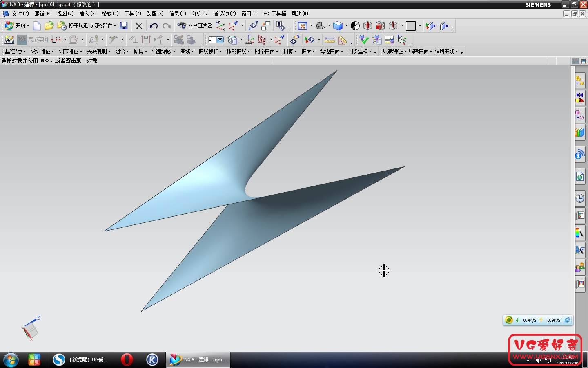Click the green checkmark Check-Mate icon

364,40
